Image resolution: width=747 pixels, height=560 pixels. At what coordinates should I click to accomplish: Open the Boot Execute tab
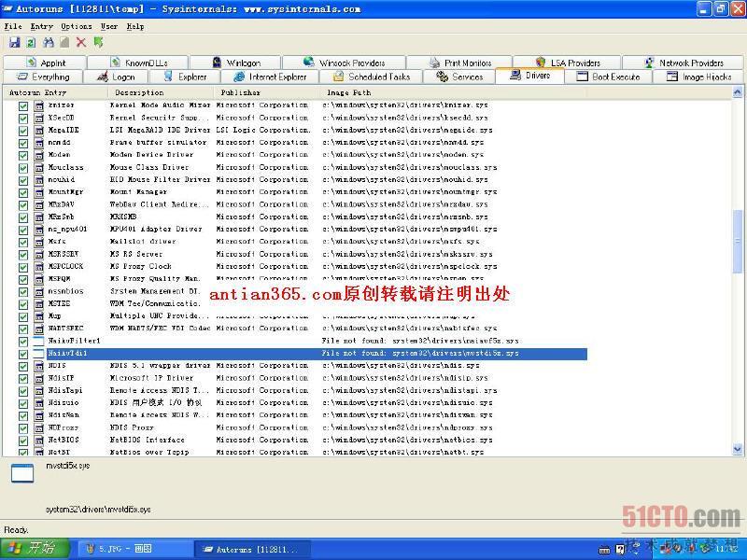[x=609, y=77]
